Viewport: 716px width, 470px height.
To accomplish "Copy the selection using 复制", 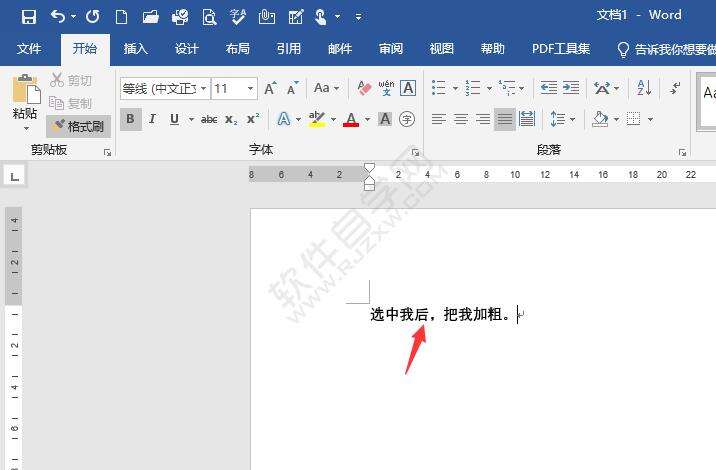I will pyautogui.click(x=71, y=103).
